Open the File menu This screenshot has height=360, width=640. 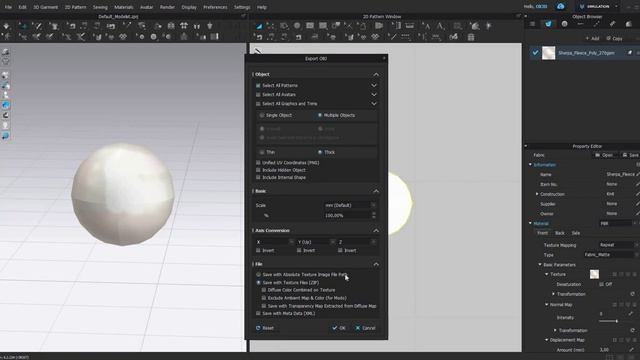pos(8,7)
